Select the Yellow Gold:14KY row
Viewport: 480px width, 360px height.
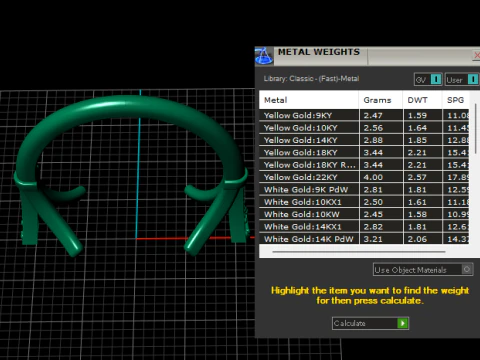[x=364, y=140]
